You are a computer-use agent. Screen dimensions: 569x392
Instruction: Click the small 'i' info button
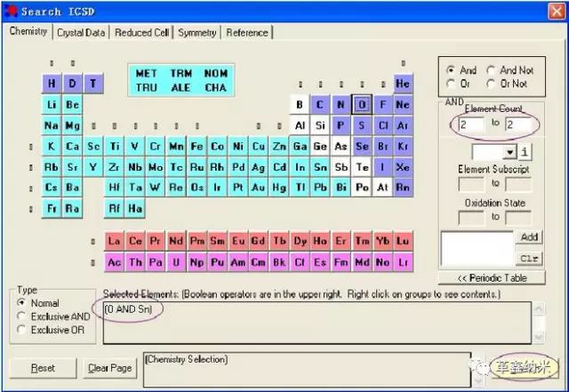click(x=525, y=152)
